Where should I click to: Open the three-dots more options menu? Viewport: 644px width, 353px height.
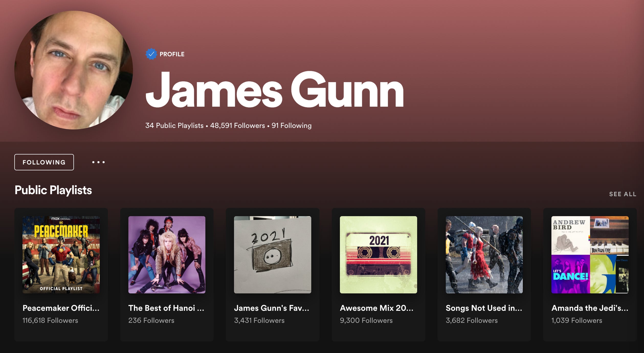click(x=98, y=162)
